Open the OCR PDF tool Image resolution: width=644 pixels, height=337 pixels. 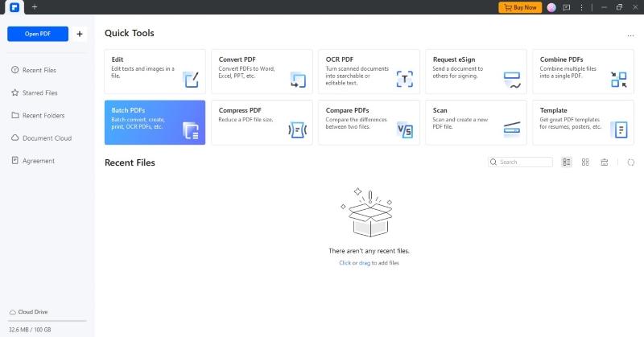(369, 72)
